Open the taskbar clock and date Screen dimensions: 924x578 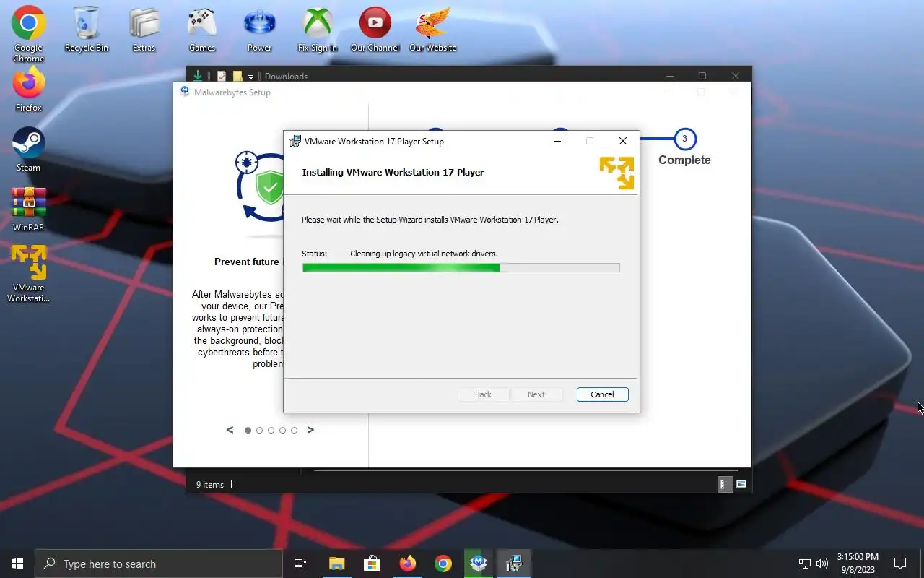point(858,564)
